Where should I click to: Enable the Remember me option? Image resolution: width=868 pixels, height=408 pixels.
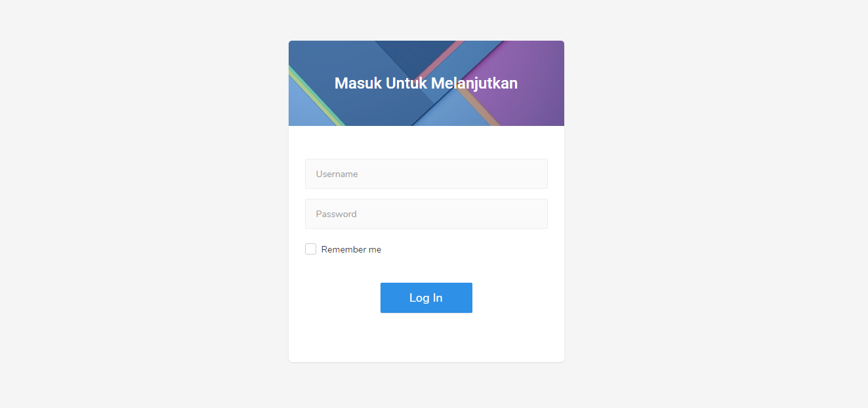click(x=310, y=249)
